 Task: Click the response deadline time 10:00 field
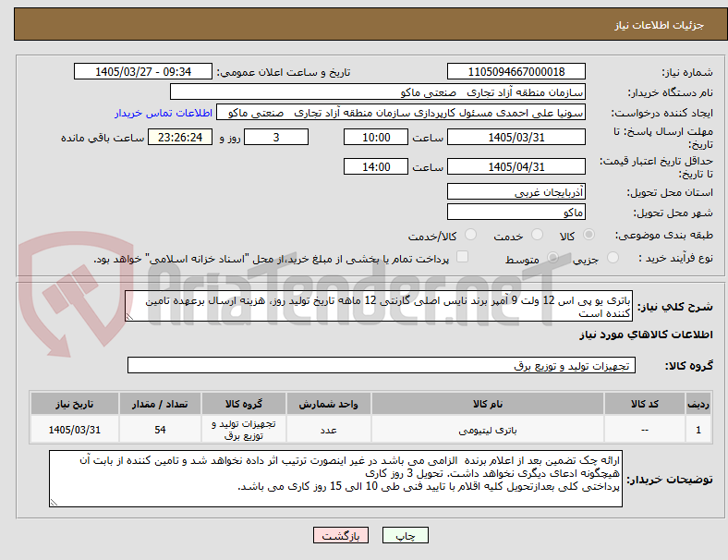[x=376, y=137]
